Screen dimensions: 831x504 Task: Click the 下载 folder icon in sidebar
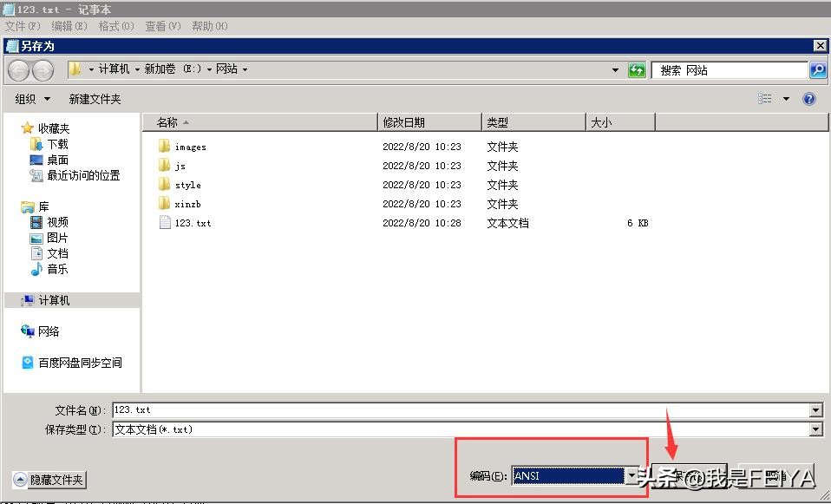pos(36,144)
